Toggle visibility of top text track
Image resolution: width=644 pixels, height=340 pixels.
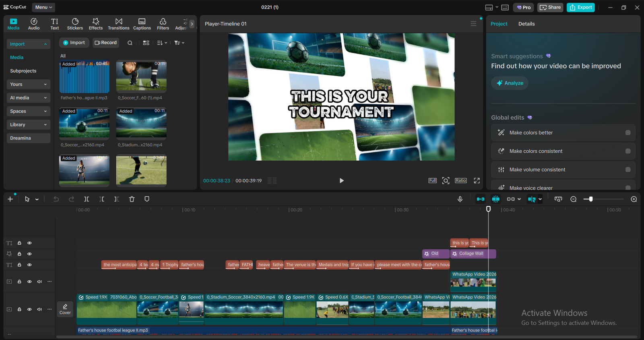tap(29, 243)
